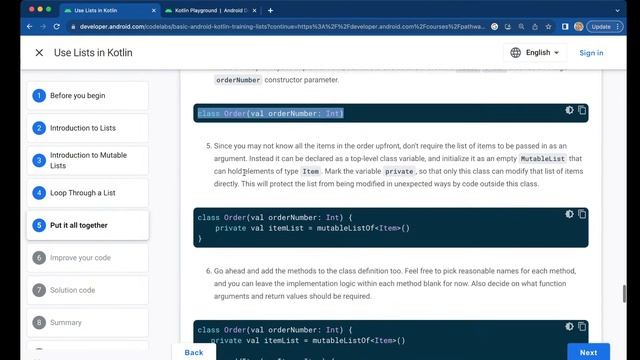640x360 pixels.
Task: Jump to step 4 Loop Through a List
Action: point(88,193)
